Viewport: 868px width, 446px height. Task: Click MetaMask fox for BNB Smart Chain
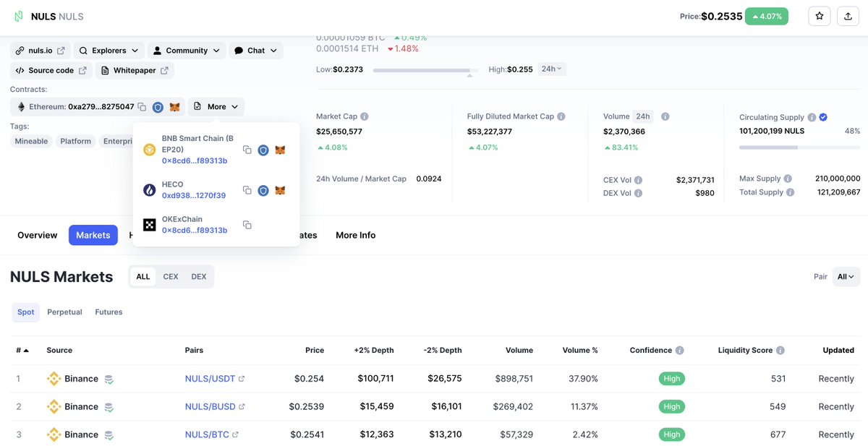pos(280,150)
